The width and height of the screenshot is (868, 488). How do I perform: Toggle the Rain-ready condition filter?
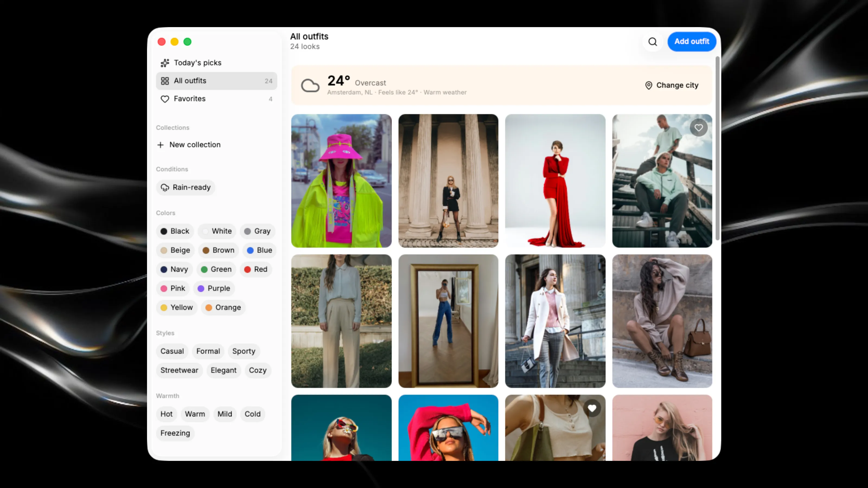point(186,188)
